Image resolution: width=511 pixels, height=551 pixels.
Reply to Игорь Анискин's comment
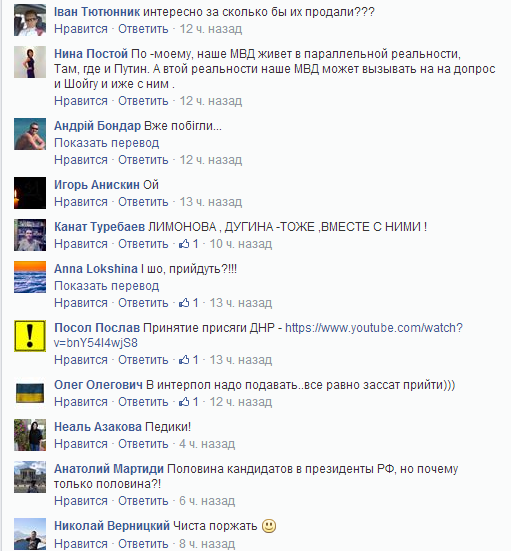(143, 202)
